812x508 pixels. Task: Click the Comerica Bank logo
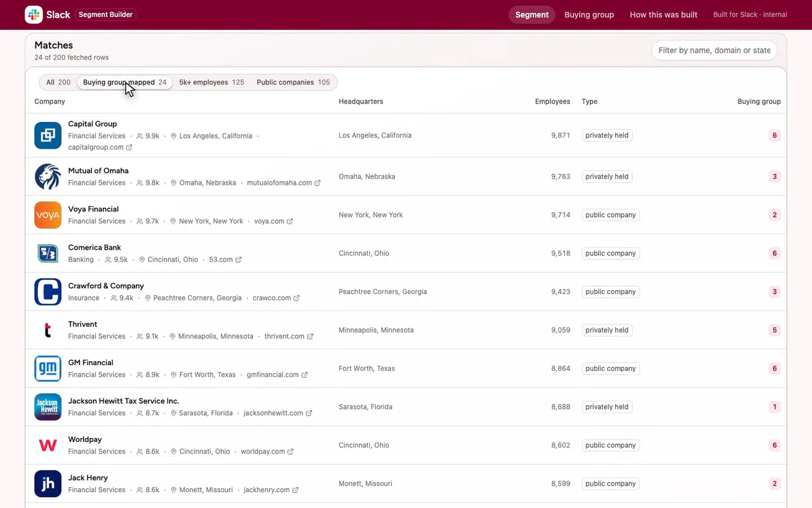[x=48, y=253]
